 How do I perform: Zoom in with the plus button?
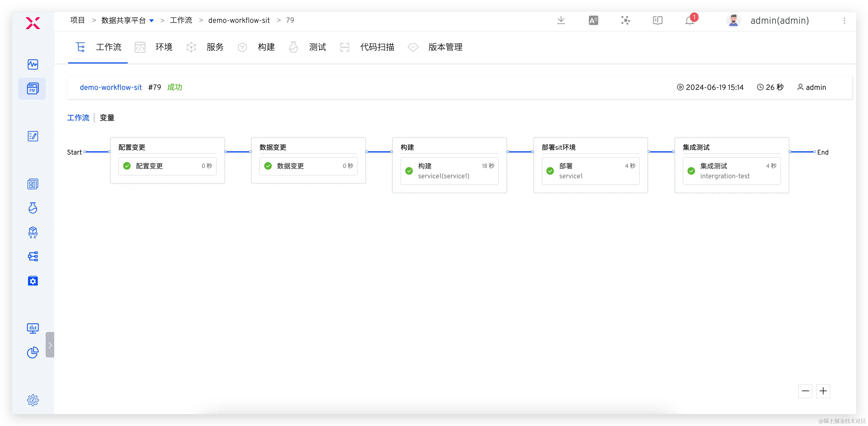pos(823,391)
